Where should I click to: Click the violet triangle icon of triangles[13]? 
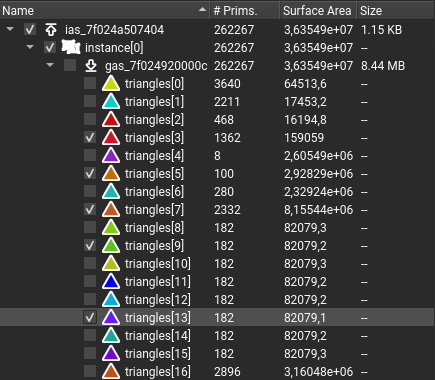coord(111,317)
